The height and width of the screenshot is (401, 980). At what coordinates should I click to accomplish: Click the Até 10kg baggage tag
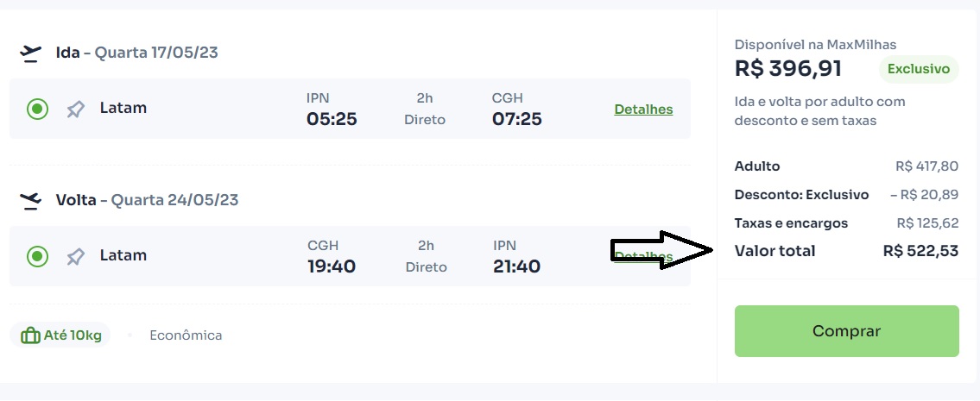point(73,335)
